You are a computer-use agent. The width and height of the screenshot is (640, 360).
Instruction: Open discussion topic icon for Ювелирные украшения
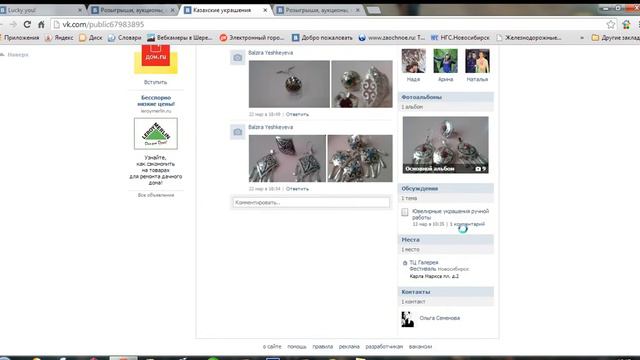(x=404, y=212)
